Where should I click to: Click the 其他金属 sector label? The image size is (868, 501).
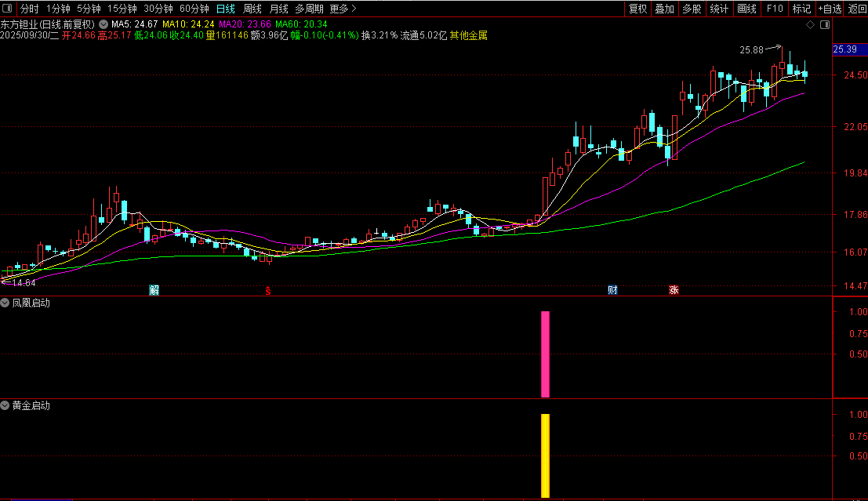click(468, 35)
